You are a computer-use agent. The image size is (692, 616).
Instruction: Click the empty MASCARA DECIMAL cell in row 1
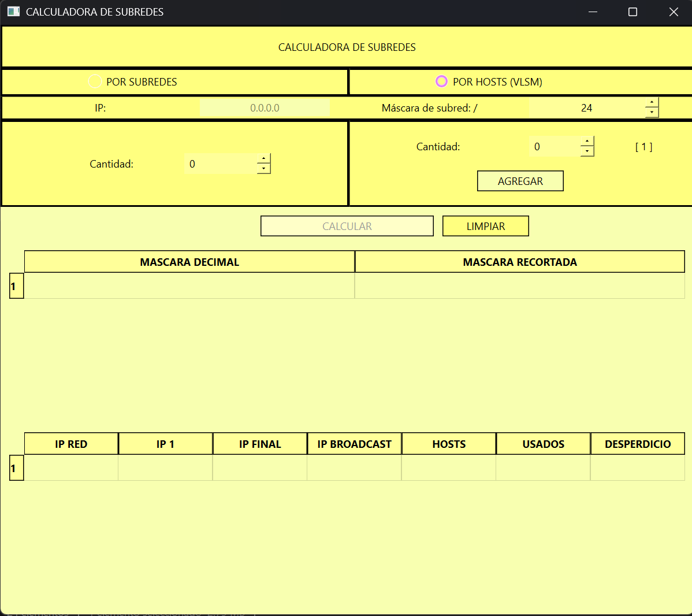click(189, 285)
